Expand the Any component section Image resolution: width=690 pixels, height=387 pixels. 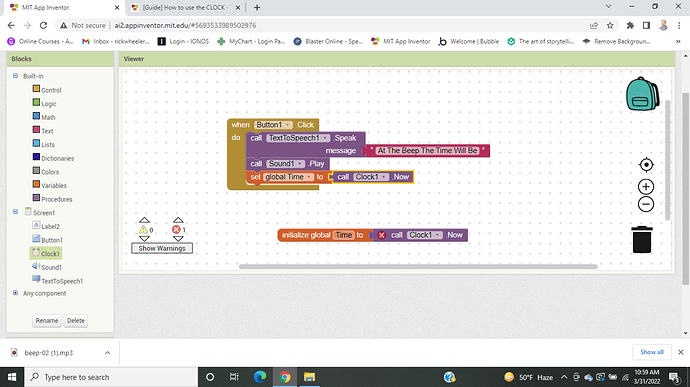pos(15,293)
